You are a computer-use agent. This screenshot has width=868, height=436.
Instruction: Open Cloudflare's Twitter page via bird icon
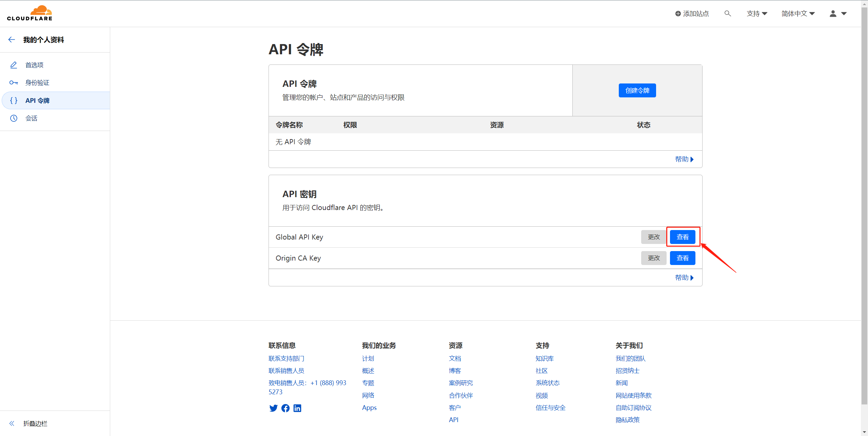pyautogui.click(x=273, y=408)
